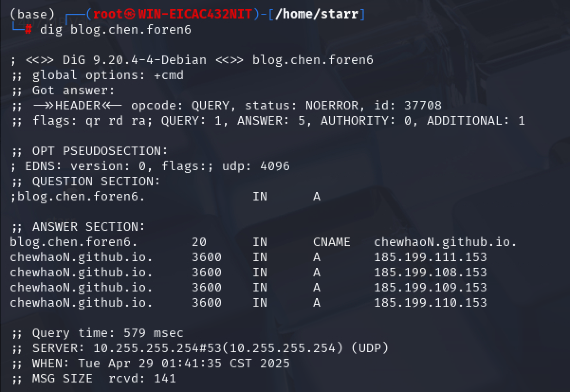This screenshot has width=570, height=392.
Task: Click the WHEN timestamp line
Action: point(150,364)
